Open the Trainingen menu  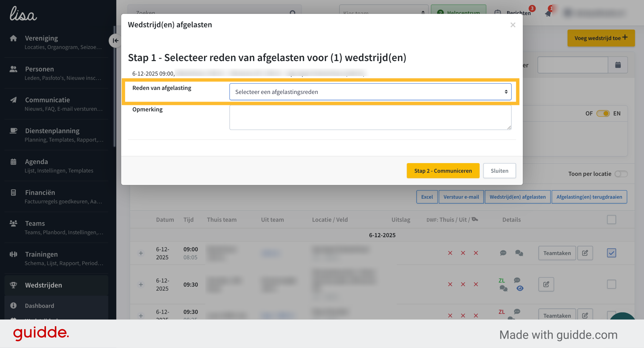click(x=56, y=258)
